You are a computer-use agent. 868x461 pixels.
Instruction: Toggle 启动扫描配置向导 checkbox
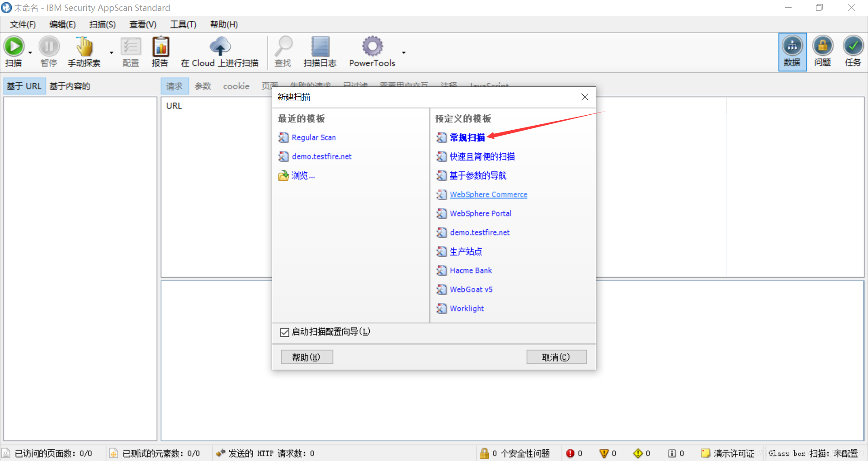coord(284,333)
